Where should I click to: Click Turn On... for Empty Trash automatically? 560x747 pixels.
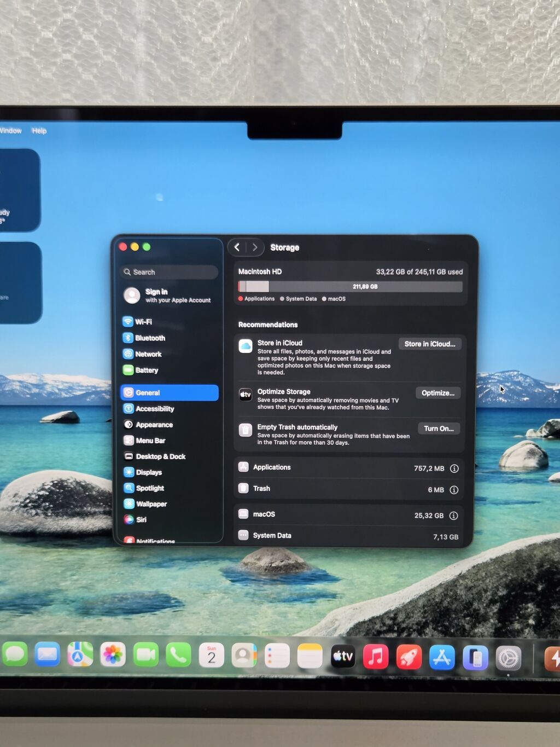pyautogui.click(x=439, y=428)
